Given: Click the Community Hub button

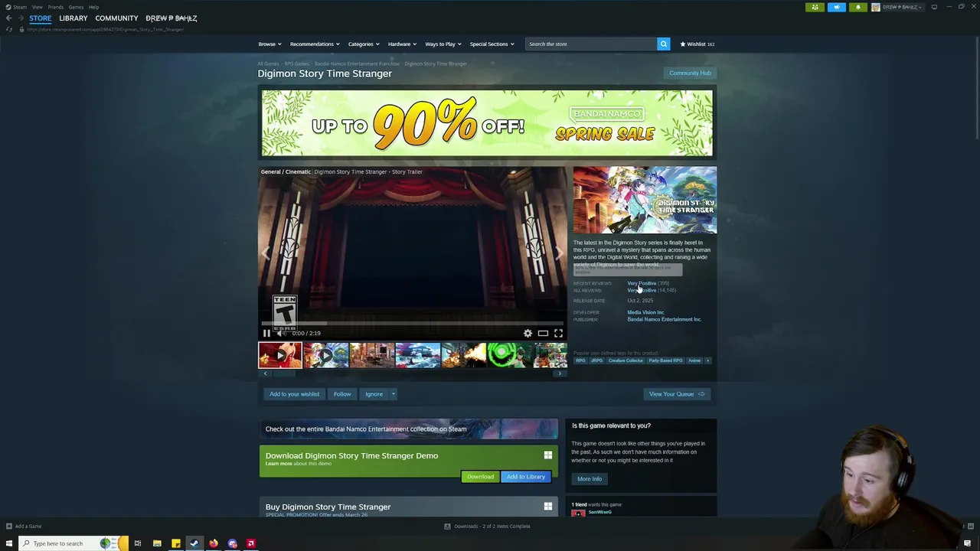Looking at the screenshot, I should [x=690, y=73].
